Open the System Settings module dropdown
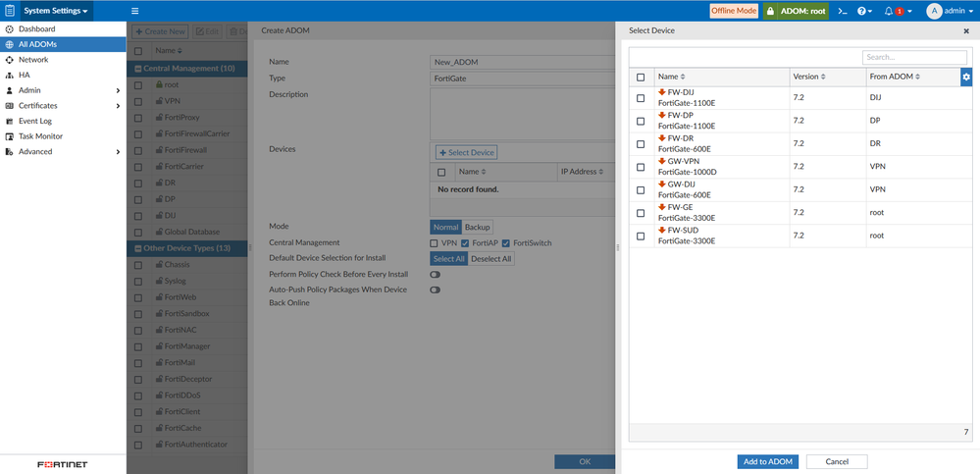Viewport: 980px width, 474px height. point(56,11)
